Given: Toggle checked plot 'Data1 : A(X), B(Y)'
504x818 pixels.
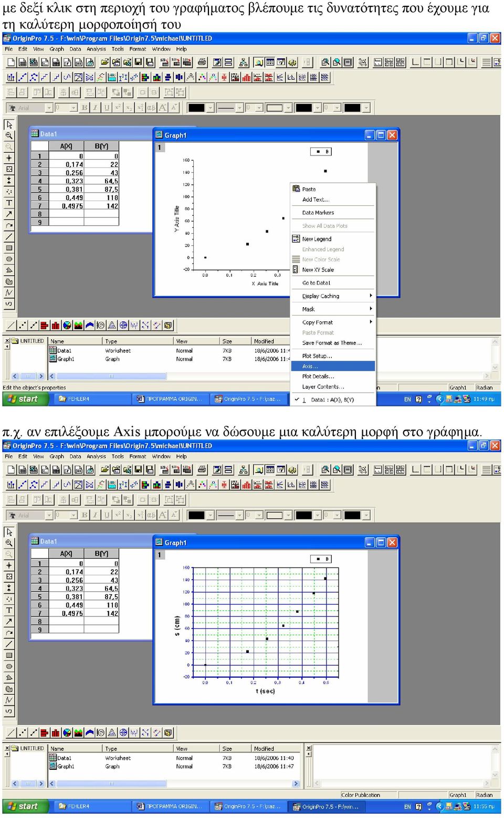Looking at the screenshot, I should pyautogui.click(x=333, y=400).
